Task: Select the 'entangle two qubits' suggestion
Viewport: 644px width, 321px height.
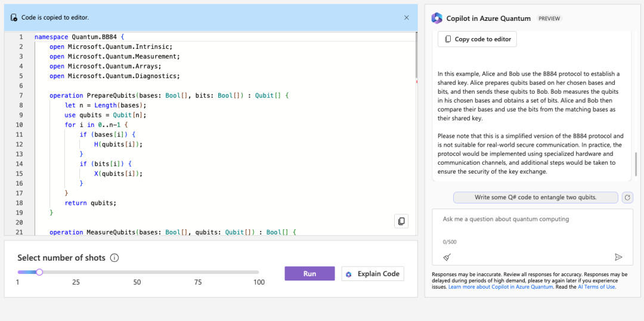Action: pyautogui.click(x=535, y=197)
